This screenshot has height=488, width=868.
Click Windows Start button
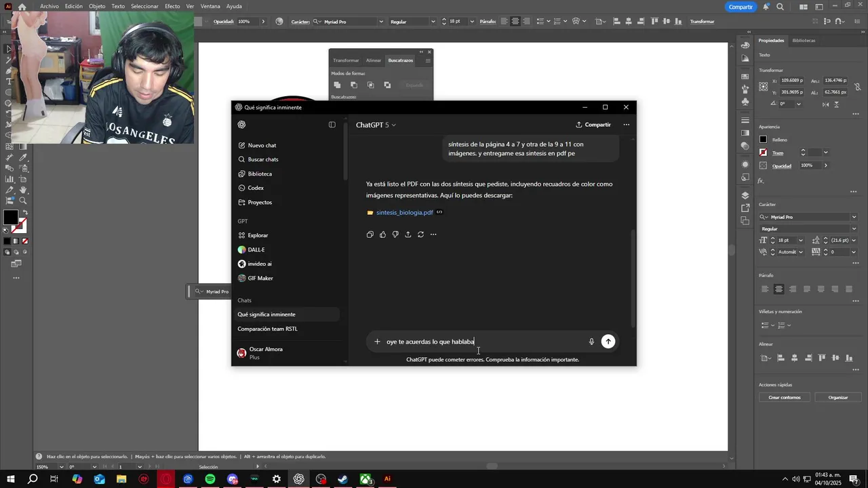(10, 479)
